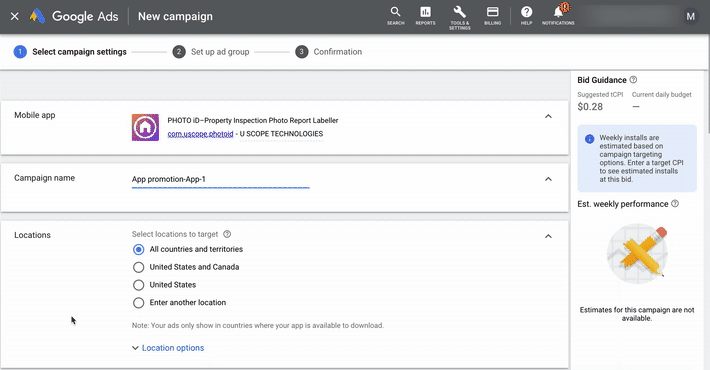Select All countries and territories option
Image resolution: width=710 pixels, height=370 pixels.
pyautogui.click(x=139, y=250)
